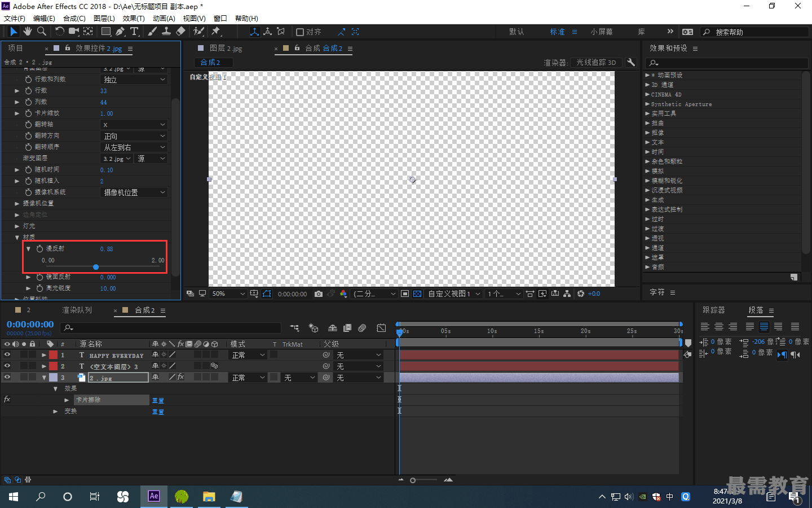Click the renderer options wrench icon

click(x=631, y=62)
